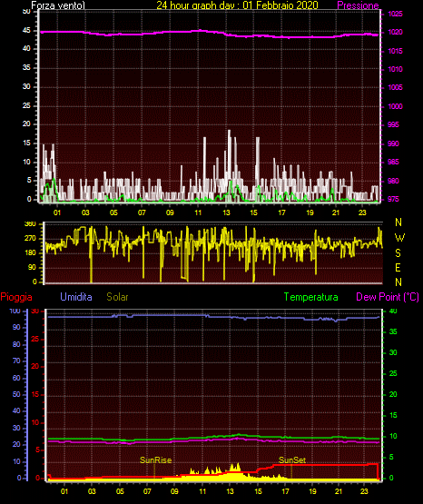Click the "N" compass letter below "E"
Viewport: 423px width, 504px height.
coord(398,282)
